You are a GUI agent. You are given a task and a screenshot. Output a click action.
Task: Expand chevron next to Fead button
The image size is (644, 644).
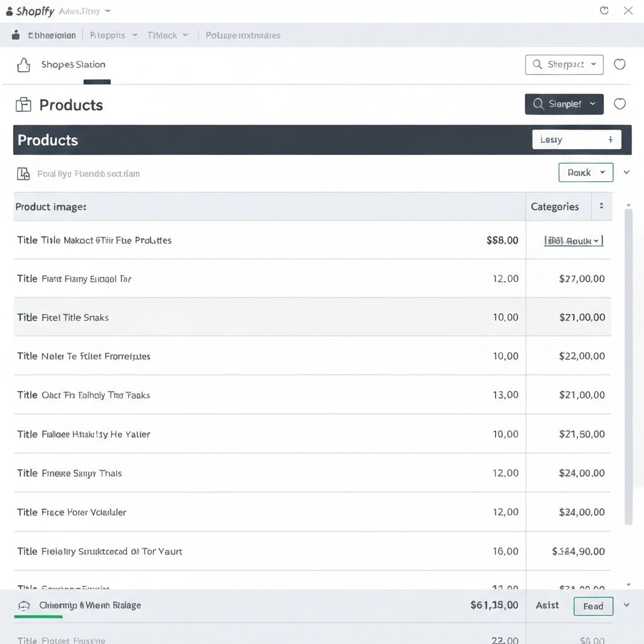click(626, 605)
